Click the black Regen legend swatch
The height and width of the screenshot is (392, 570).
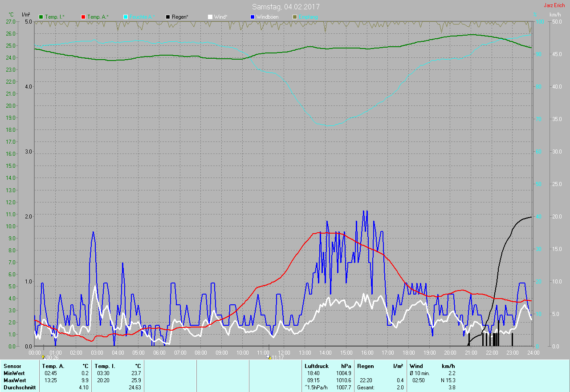click(168, 17)
